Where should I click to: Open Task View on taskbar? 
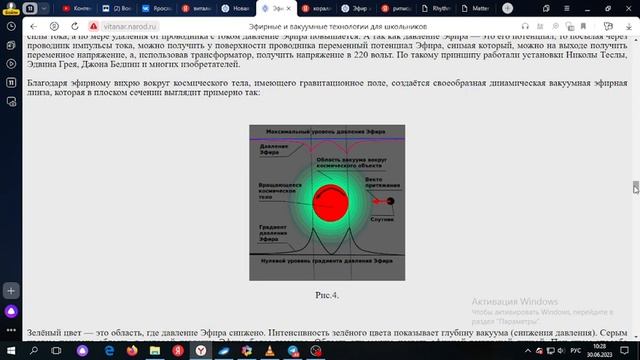coord(56,351)
